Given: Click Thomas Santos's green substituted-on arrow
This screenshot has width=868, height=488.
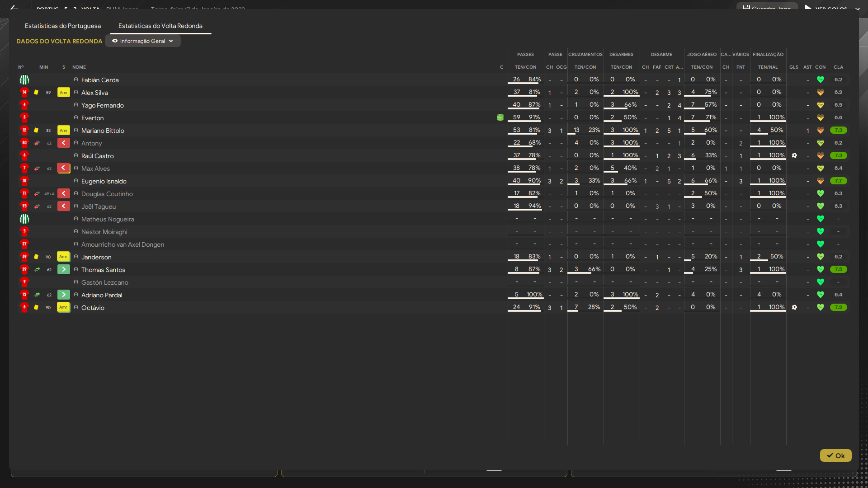Looking at the screenshot, I should click(64, 270).
